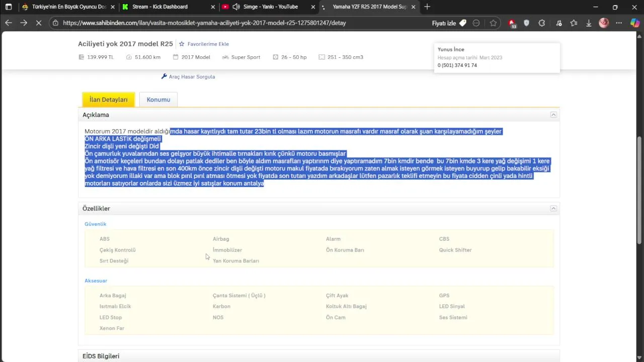Close the Yamaha YZF R25 tab
This screenshot has height=362, width=644.
pyautogui.click(x=414, y=7)
